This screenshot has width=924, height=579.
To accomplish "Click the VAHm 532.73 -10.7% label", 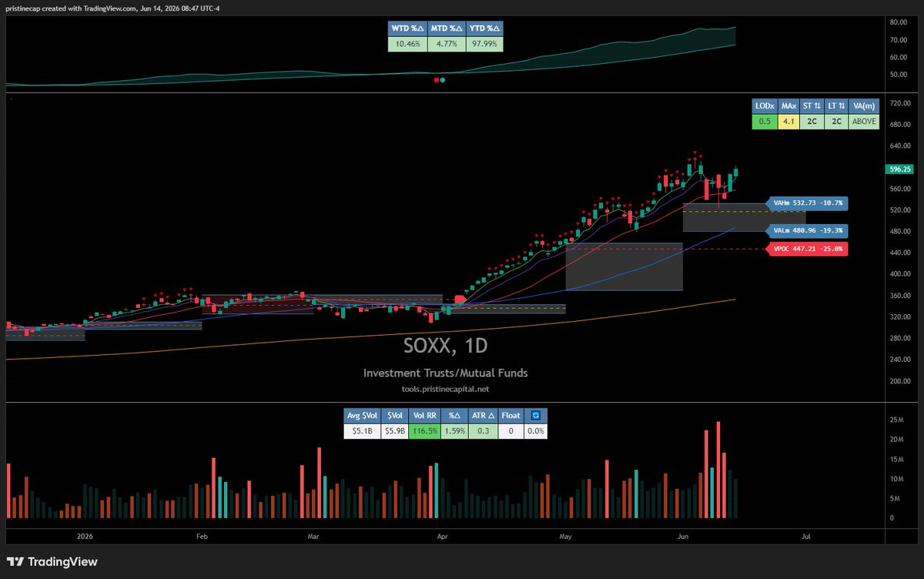I will (x=806, y=203).
